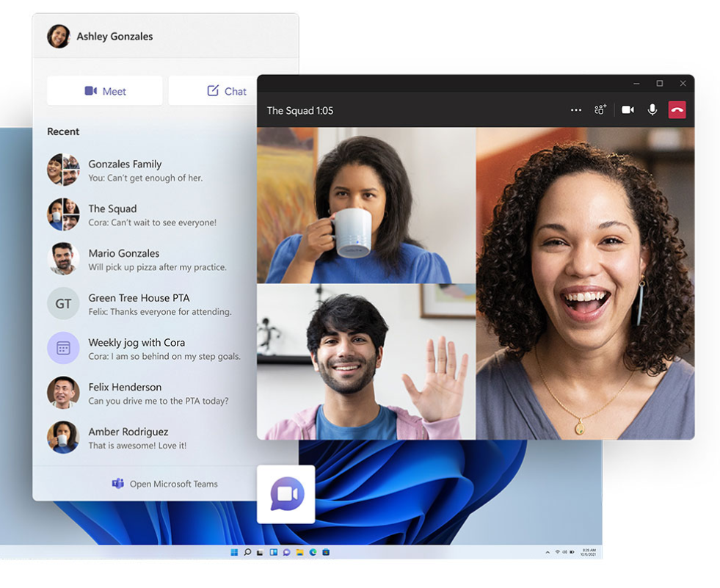Click The Squad 1:05 call title

pyautogui.click(x=300, y=110)
